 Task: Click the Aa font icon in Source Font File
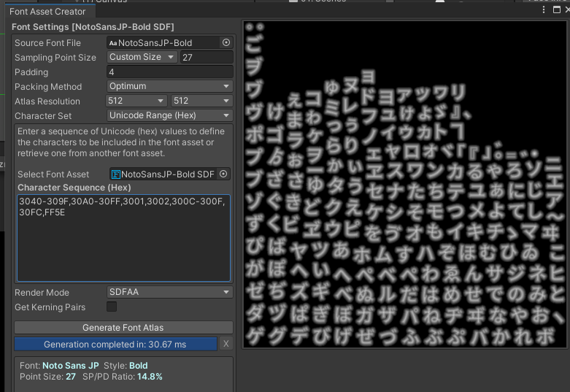point(113,43)
